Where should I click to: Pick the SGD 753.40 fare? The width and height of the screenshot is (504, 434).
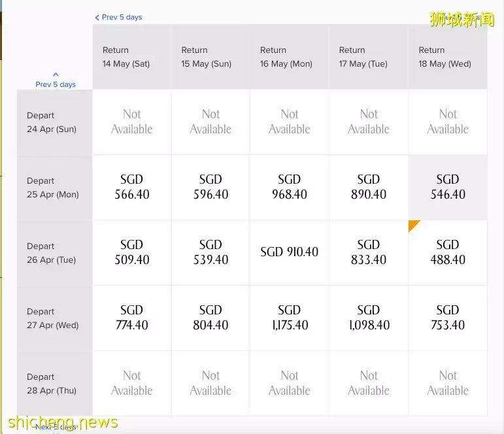click(448, 318)
